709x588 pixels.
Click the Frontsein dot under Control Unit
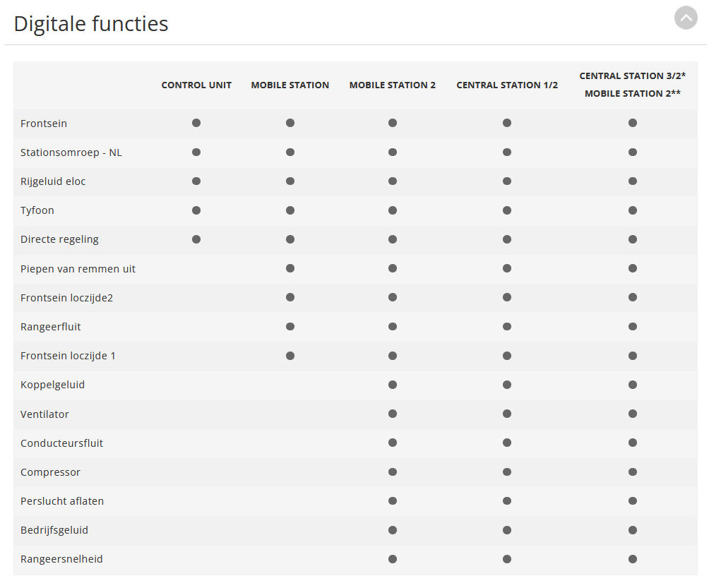click(196, 123)
